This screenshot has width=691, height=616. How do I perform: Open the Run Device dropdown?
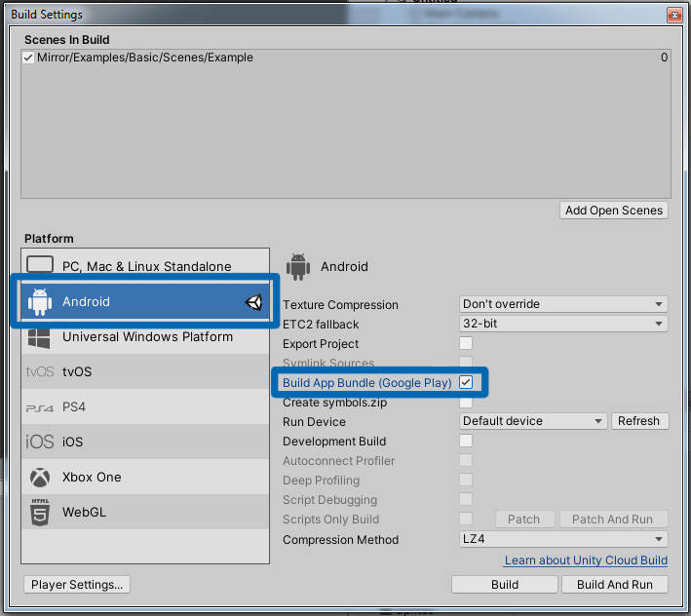[x=533, y=421]
